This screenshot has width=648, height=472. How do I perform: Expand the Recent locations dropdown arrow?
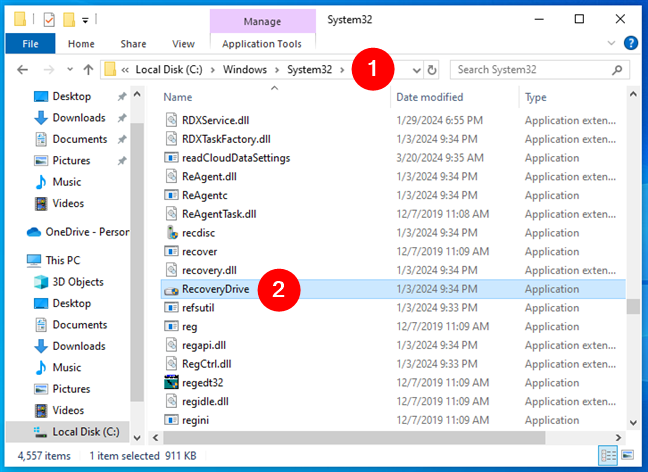tap(70, 69)
